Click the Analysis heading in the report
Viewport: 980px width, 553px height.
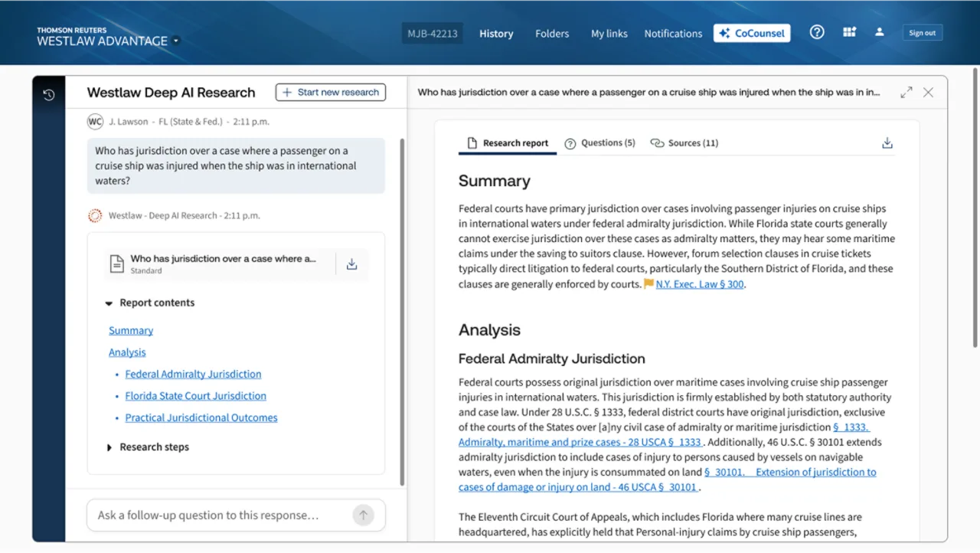[x=489, y=330]
